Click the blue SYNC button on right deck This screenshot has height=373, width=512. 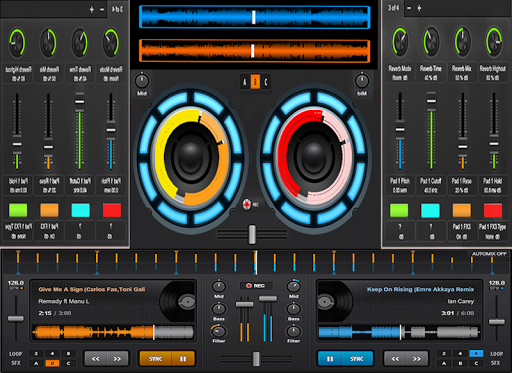pos(357,359)
